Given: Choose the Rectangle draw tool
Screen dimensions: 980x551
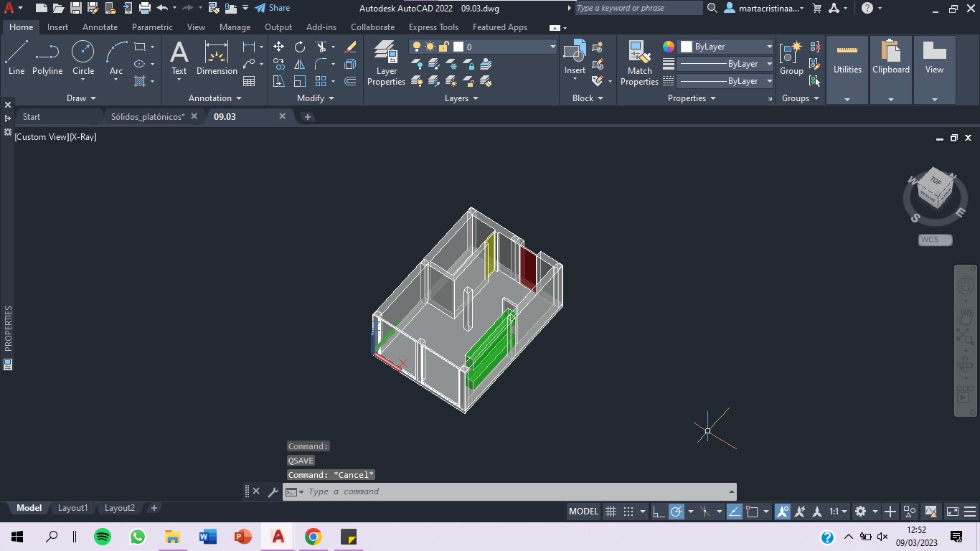Looking at the screenshot, I should click(140, 47).
